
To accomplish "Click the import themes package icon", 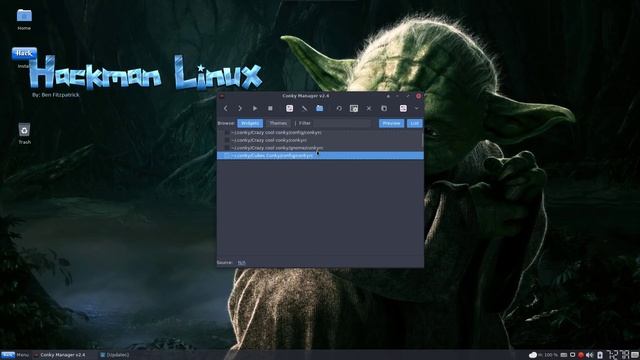I will click(384, 109).
